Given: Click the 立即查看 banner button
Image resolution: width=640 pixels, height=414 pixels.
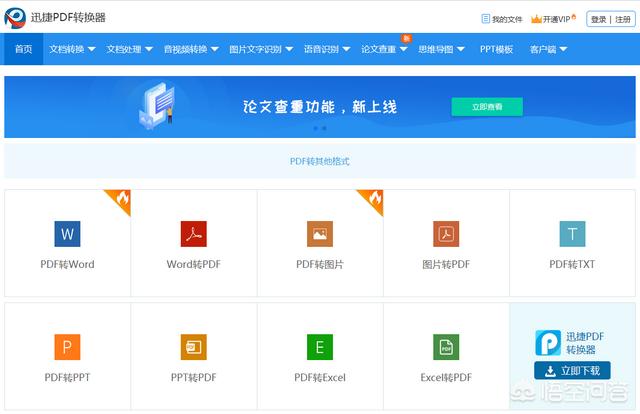Looking at the screenshot, I should coord(487,107).
